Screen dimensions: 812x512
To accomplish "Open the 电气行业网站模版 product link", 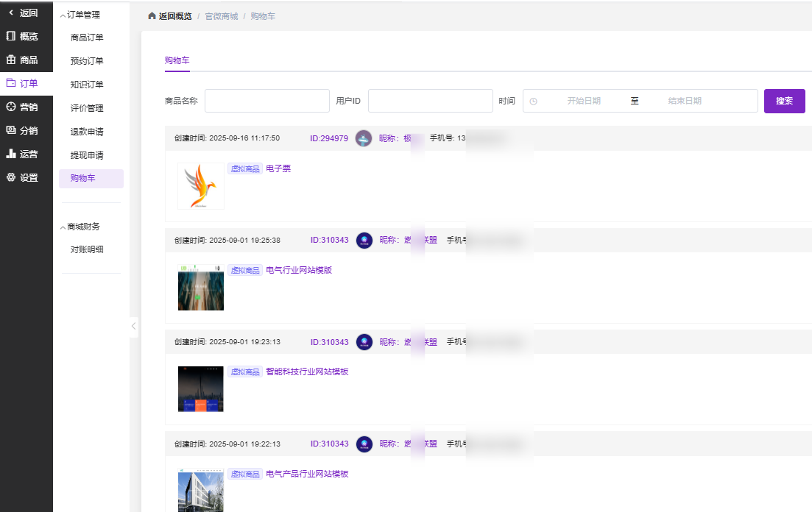I will tap(299, 270).
